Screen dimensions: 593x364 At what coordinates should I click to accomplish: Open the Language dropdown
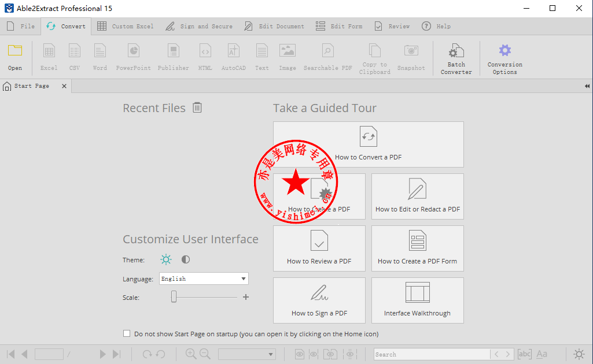click(204, 278)
